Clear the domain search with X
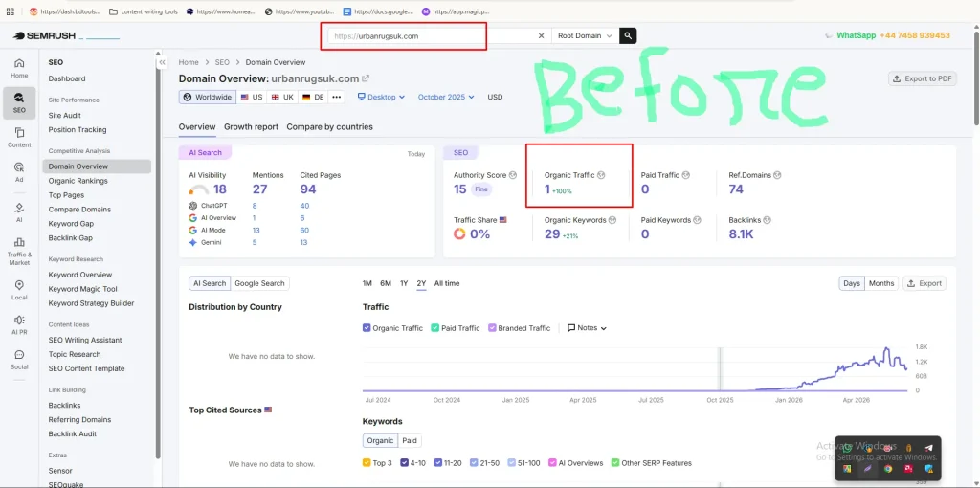Image resolution: width=980 pixels, height=488 pixels. 542,36
